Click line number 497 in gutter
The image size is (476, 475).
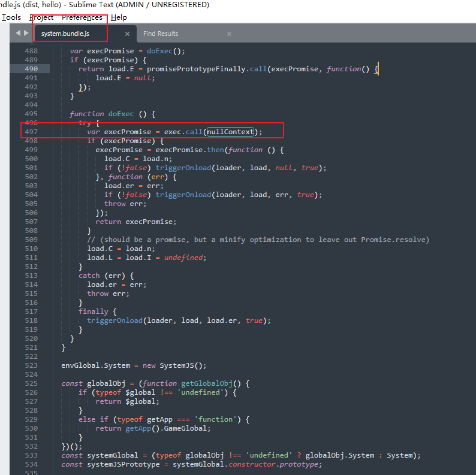[x=31, y=132]
